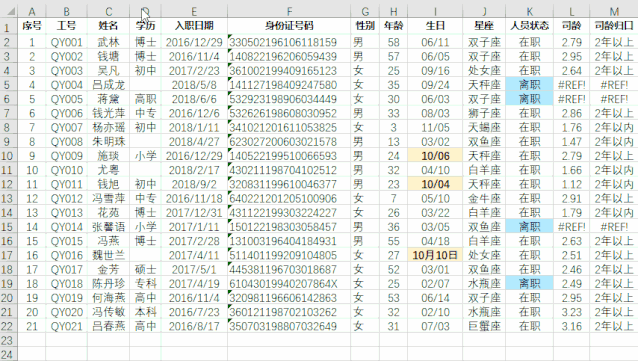This screenshot has height=361, width=638.
Task: Click the 生日 header cell
Action: (x=435, y=26)
